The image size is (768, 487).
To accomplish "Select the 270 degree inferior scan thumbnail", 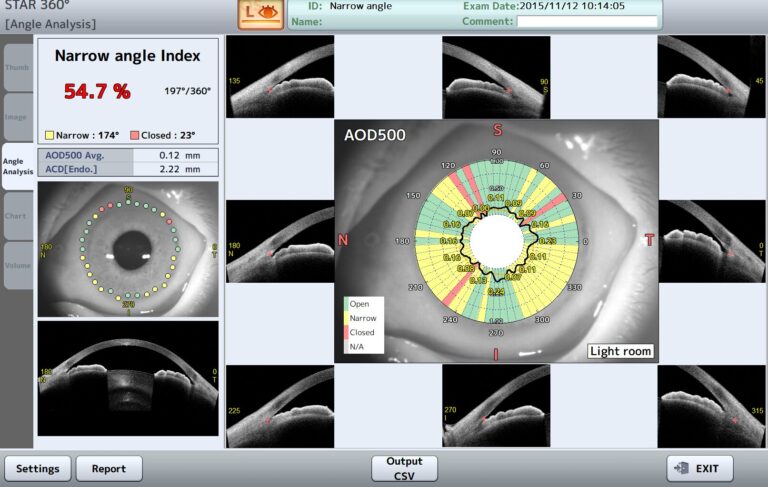I will pyautogui.click(x=496, y=406).
